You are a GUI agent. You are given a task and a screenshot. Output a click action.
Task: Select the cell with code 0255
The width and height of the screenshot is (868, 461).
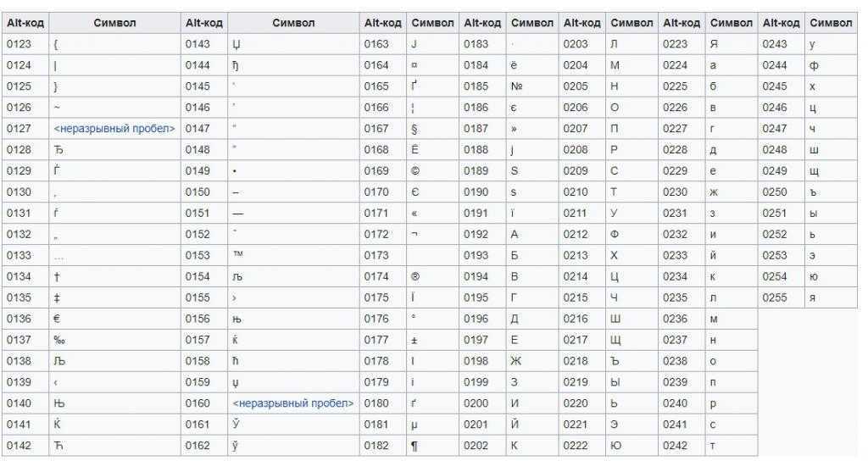pos(781,297)
